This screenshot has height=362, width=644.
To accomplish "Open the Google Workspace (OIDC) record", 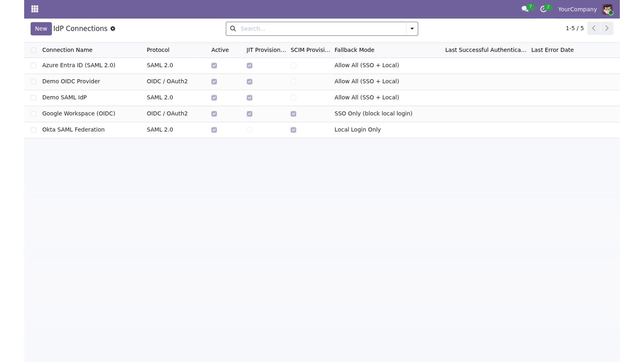I will tap(79, 114).
